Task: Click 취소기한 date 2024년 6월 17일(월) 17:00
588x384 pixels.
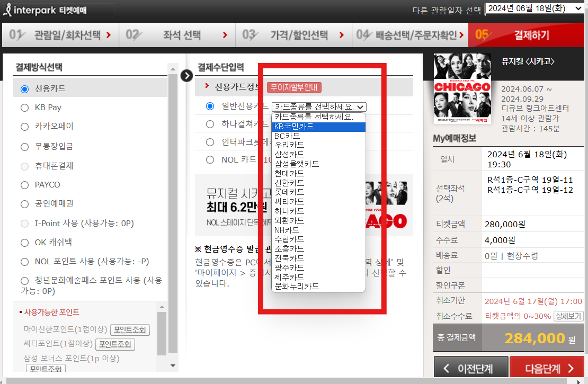Action: pyautogui.click(x=533, y=301)
